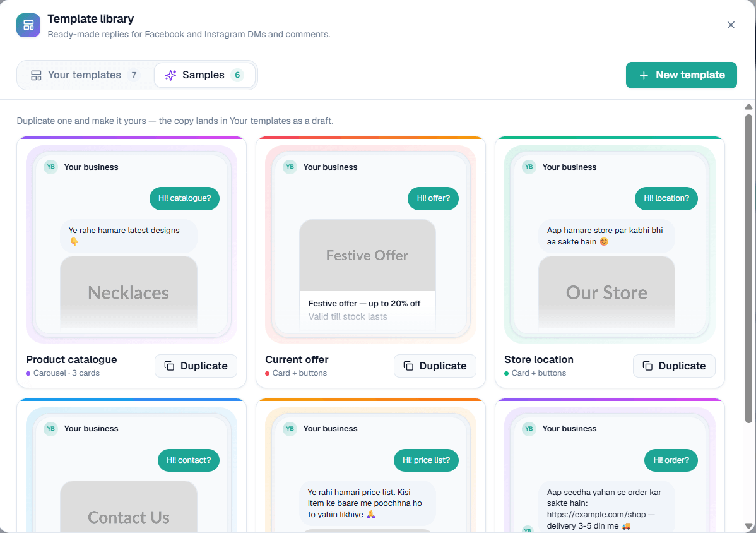The height and width of the screenshot is (533, 756).
Task: Duplicate the Current offer template
Action: tap(435, 366)
